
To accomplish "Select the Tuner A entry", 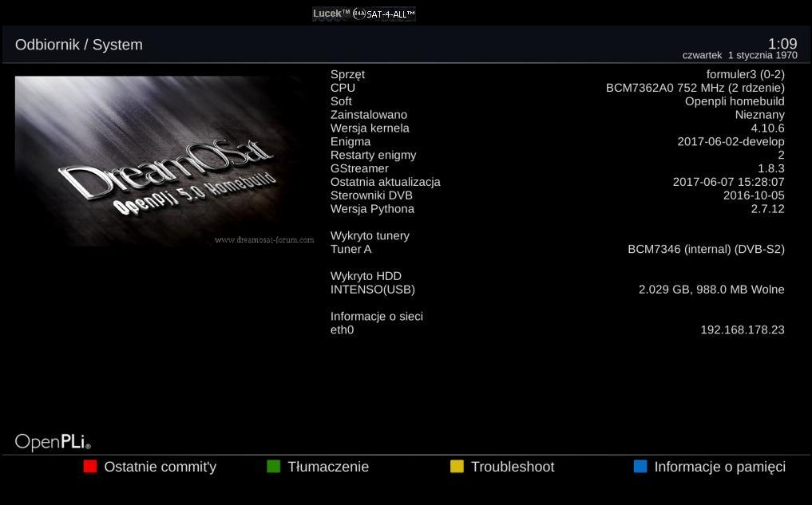I will click(x=557, y=249).
